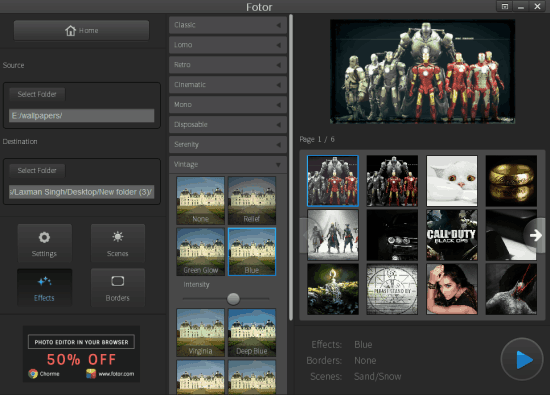The image size is (550, 395).
Task: Click the Effects: Blue summary text
Action: [342, 344]
